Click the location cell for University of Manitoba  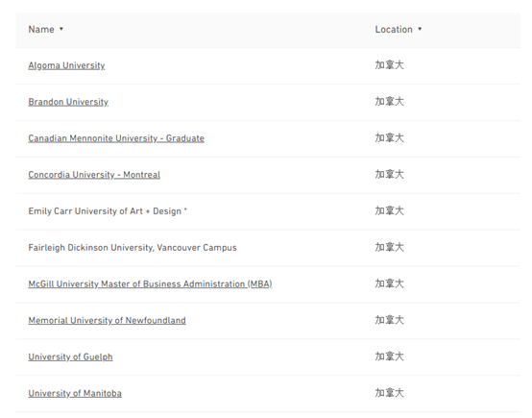click(x=389, y=393)
